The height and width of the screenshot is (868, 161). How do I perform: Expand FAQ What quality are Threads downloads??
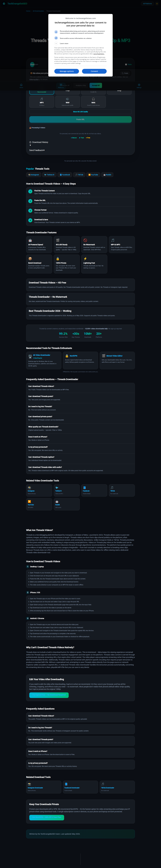[80, 428]
